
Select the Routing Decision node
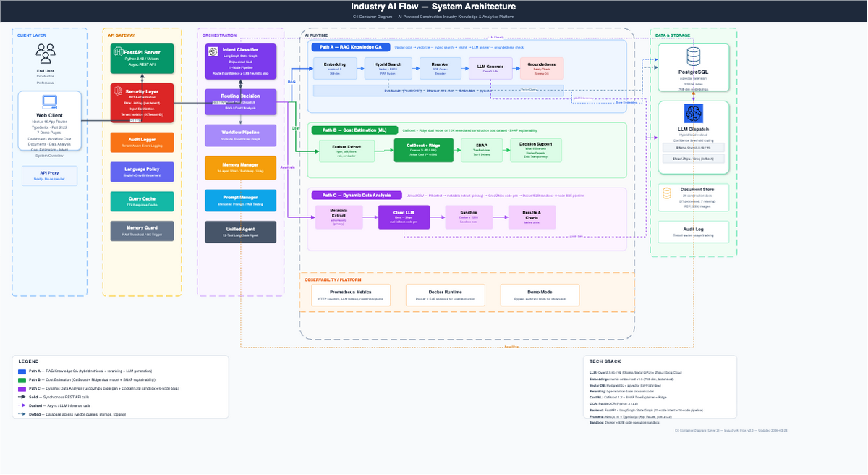coord(240,102)
